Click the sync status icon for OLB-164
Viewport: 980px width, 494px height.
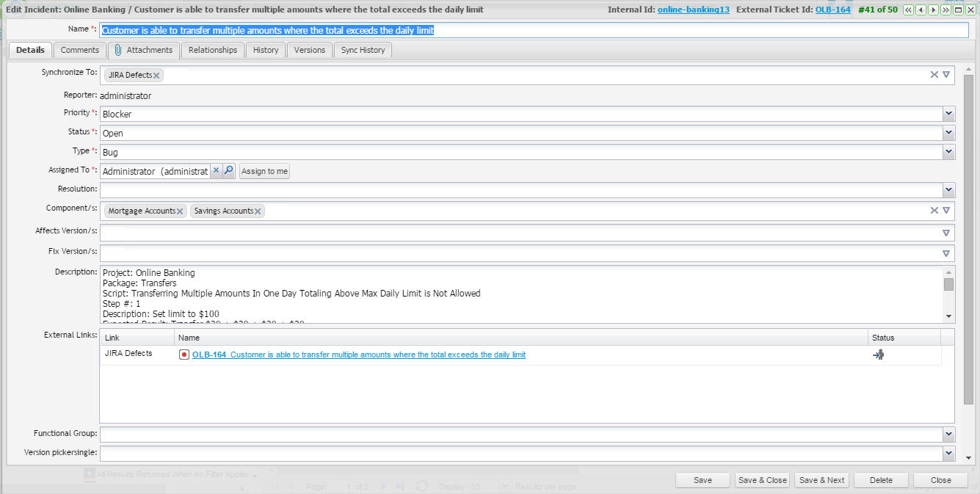(878, 355)
